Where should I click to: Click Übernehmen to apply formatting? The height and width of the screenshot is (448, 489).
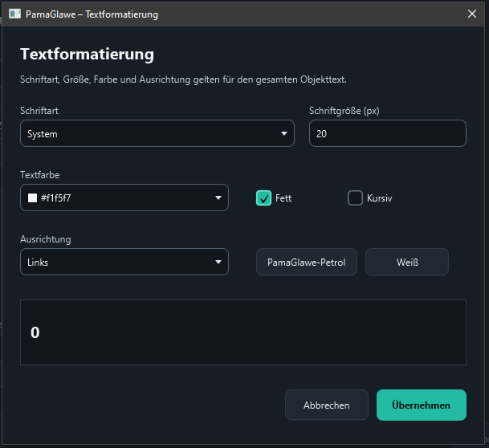(x=422, y=405)
